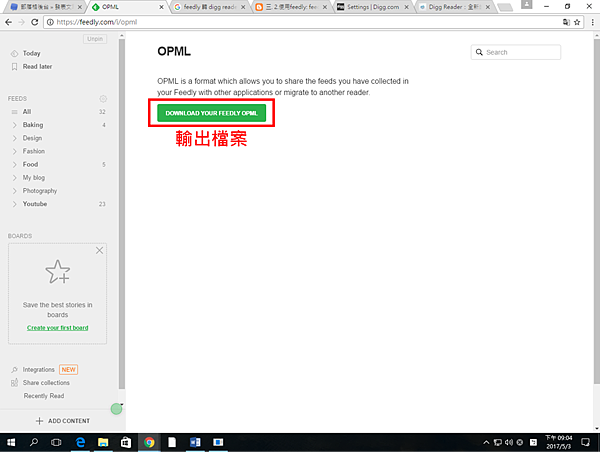
Task: View site information icon in address bar
Action: 50,22
